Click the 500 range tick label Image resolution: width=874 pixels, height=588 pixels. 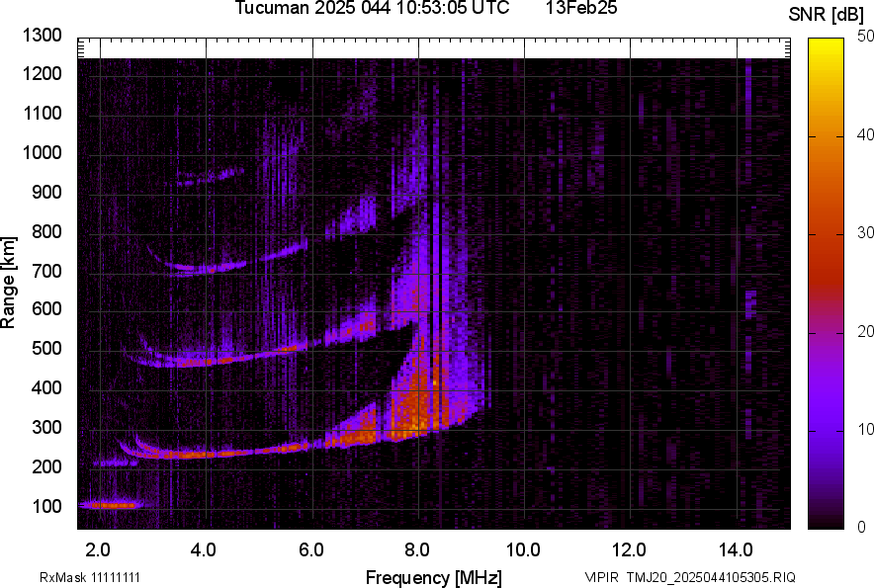46,349
